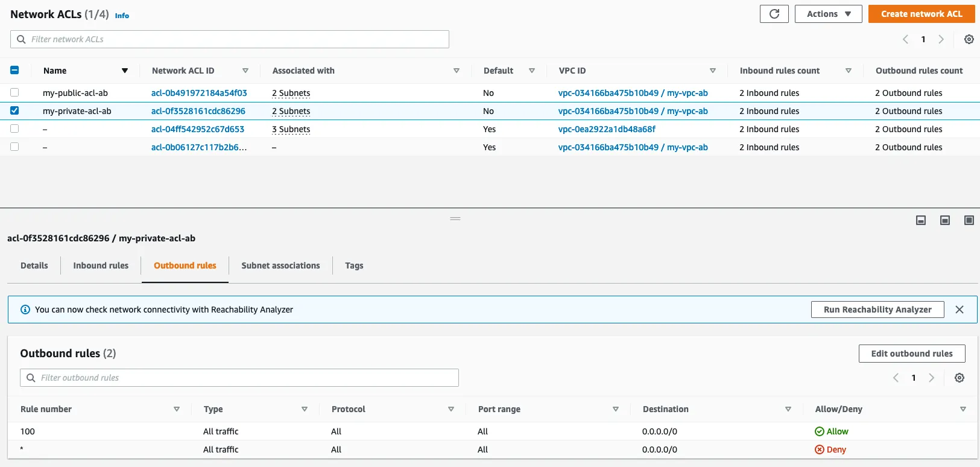Switch to the Inbound rules tab
Screen dimensions: 980x467
(101, 265)
